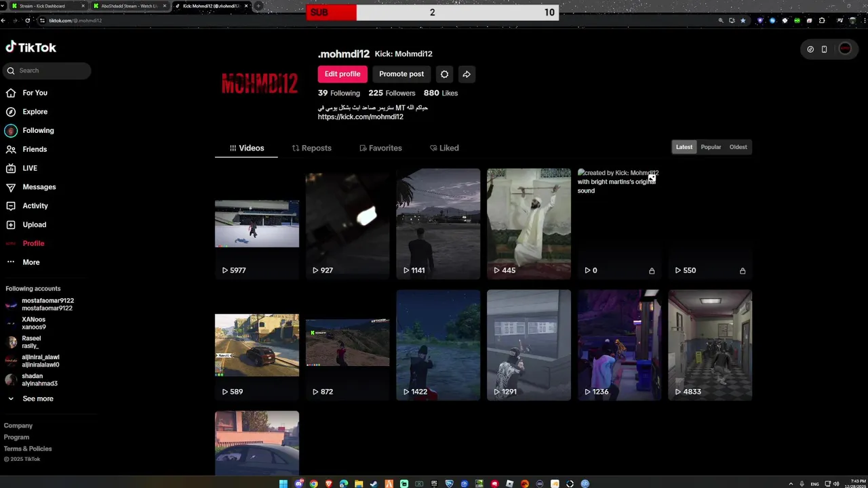Sort videos by Oldest
868x488 pixels.
pyautogui.click(x=738, y=147)
